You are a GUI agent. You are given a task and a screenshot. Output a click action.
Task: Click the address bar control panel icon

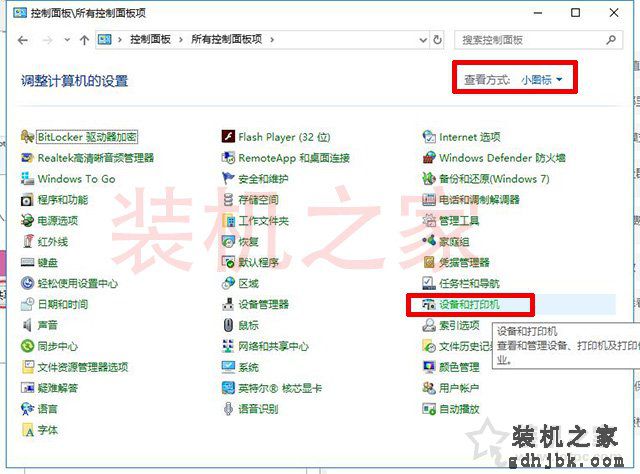104,40
